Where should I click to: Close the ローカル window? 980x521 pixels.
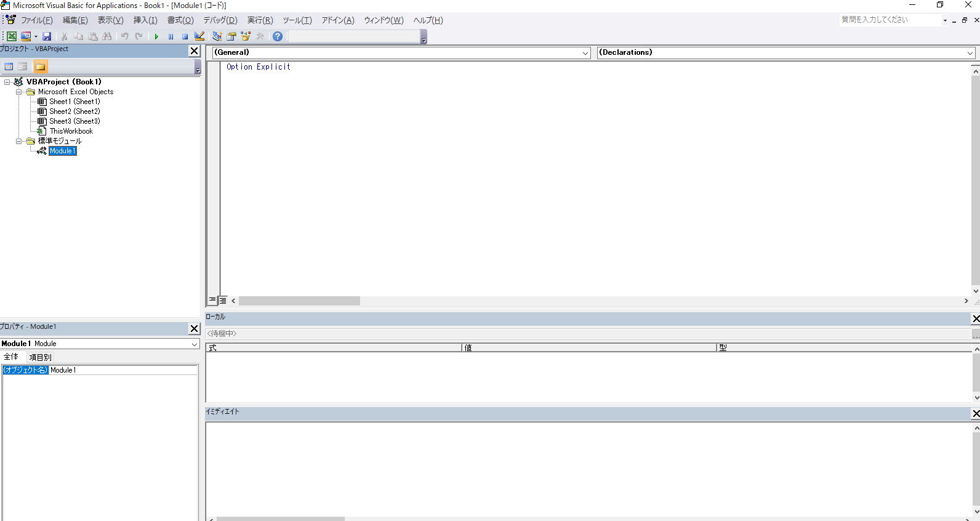[x=976, y=319]
